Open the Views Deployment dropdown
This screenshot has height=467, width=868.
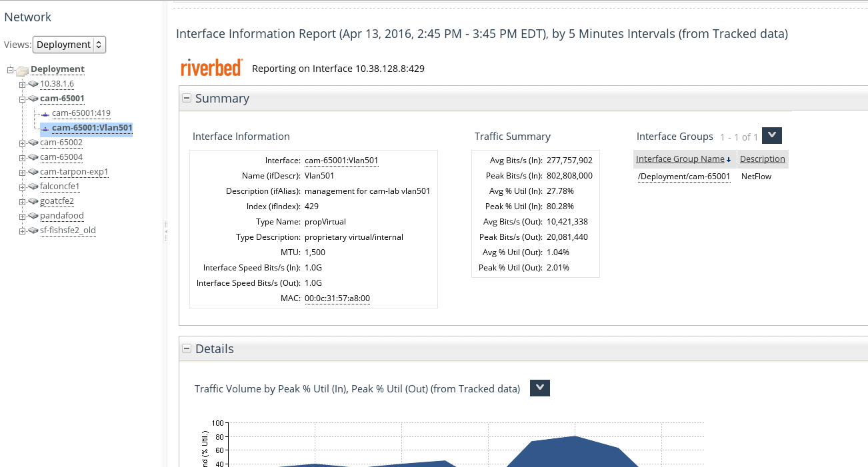tap(69, 45)
